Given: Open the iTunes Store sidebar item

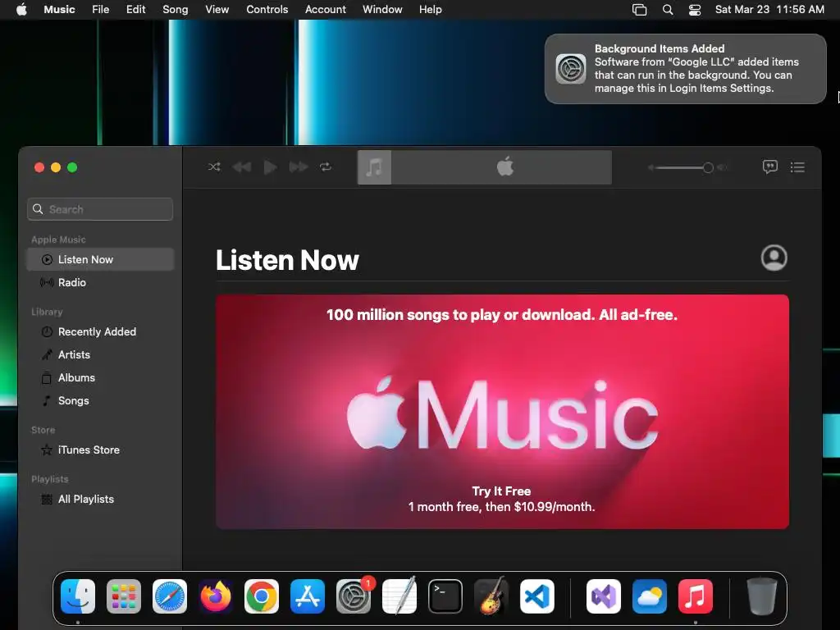Looking at the screenshot, I should click(100, 450).
